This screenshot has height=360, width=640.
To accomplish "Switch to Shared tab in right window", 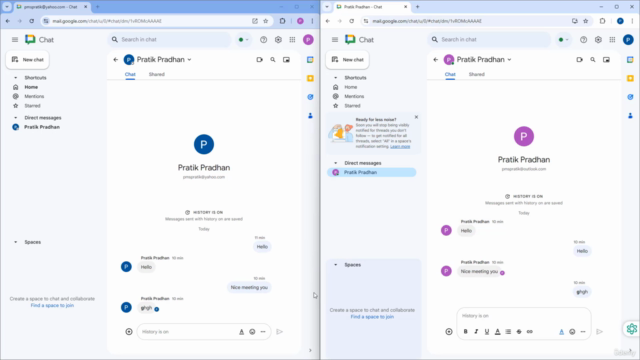I will point(477,74).
